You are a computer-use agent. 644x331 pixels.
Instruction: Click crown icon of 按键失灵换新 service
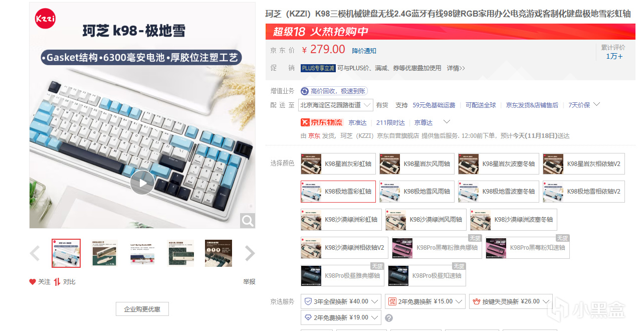pyautogui.click(x=477, y=301)
